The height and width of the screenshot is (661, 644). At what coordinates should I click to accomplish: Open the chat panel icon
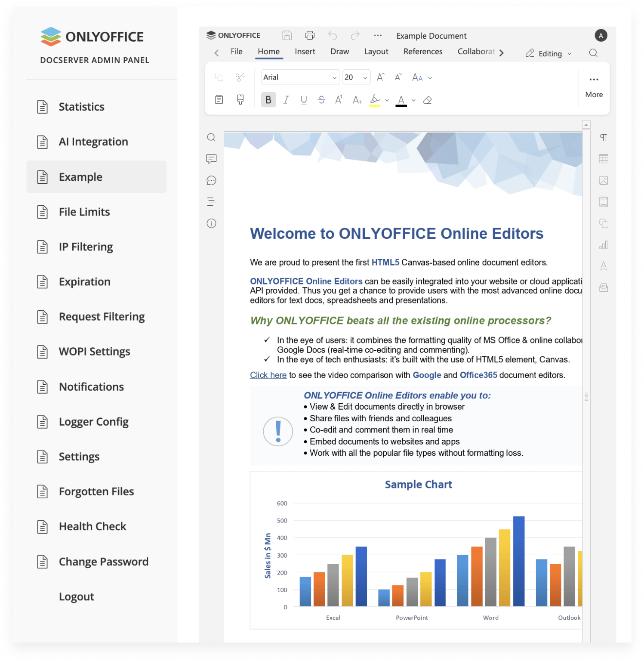(211, 180)
